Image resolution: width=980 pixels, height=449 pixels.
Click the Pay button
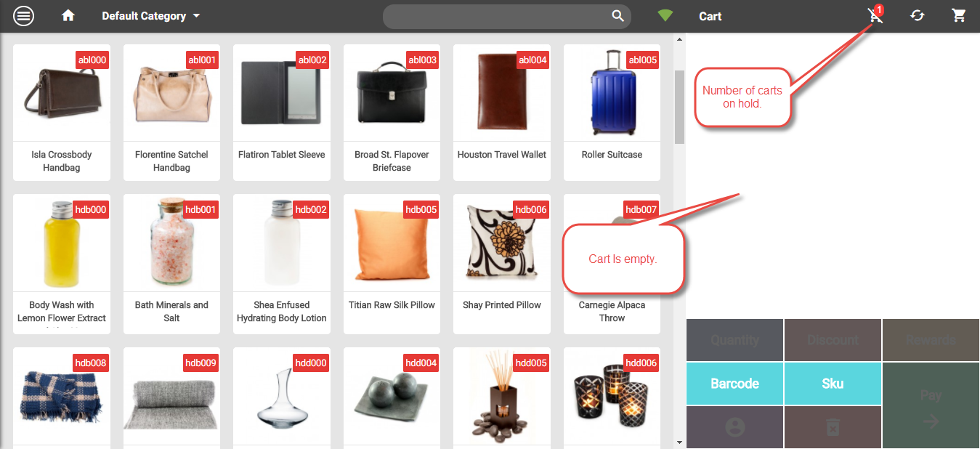931,405
